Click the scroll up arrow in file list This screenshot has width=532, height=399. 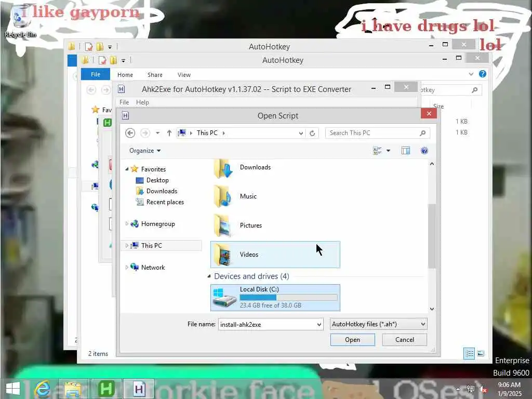432,164
